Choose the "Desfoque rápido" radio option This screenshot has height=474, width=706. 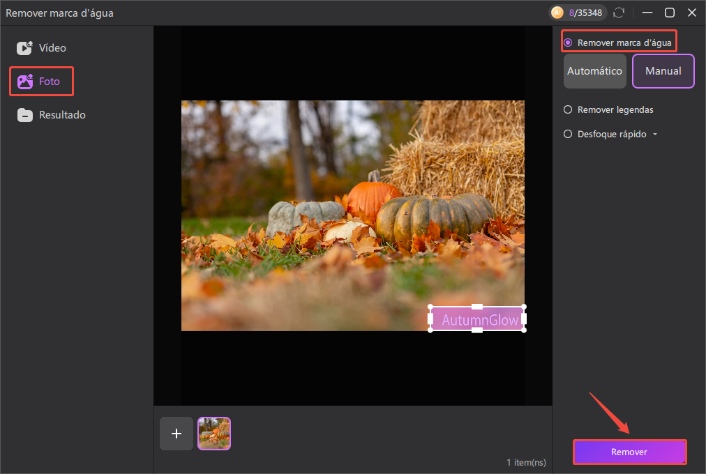(x=568, y=133)
